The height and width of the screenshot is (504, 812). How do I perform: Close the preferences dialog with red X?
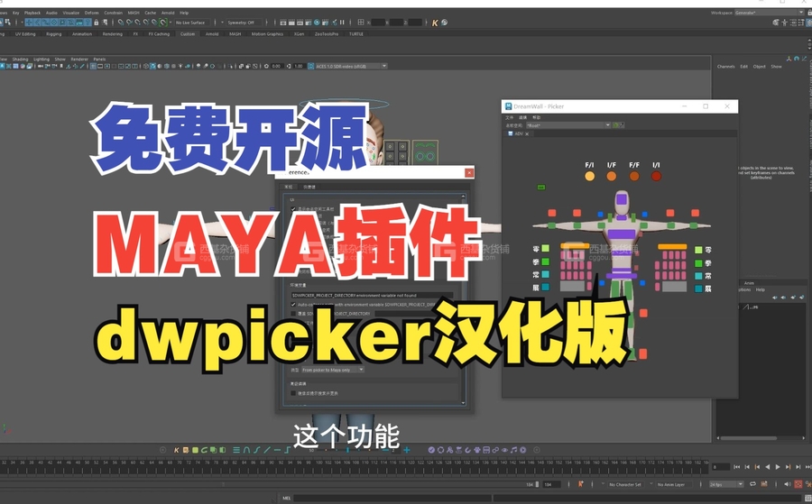click(469, 173)
